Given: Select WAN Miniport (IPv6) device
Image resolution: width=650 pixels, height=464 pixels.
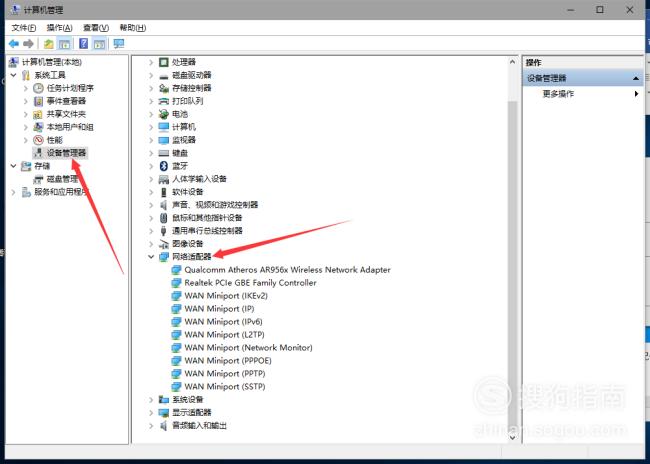Looking at the screenshot, I should coord(223,322).
